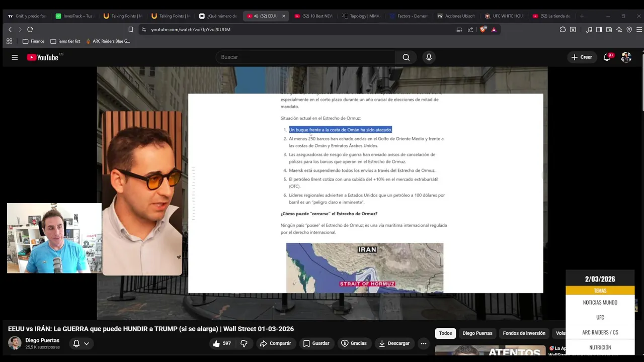644x362 pixels.
Task: Click the video title EEUU vs IRÁN
Action: (x=151, y=329)
